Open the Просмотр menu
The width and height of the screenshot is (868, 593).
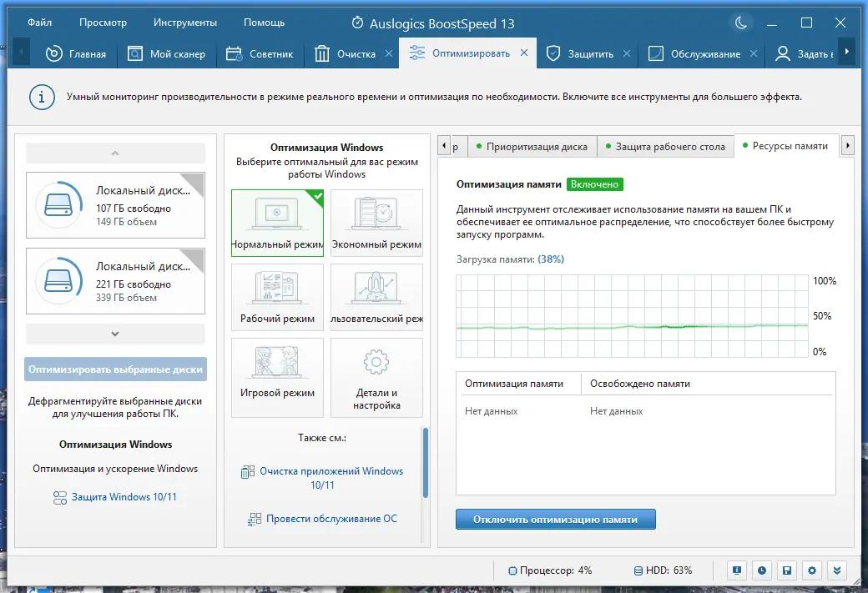pyautogui.click(x=103, y=23)
